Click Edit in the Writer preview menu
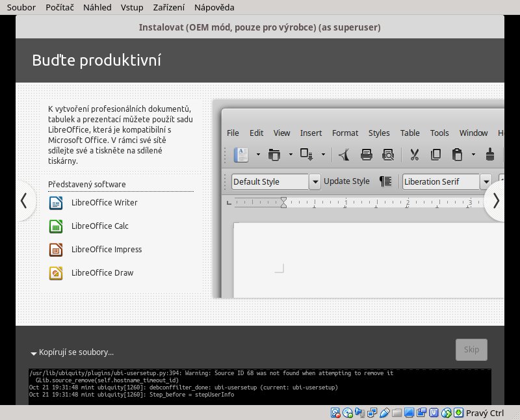Screen dimensions: 520x420 pos(256,133)
